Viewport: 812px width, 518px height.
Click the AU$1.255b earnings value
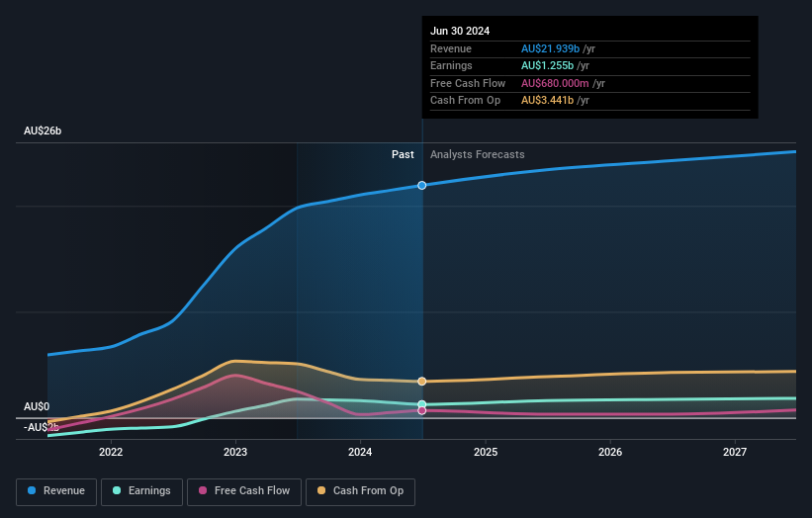pos(547,65)
